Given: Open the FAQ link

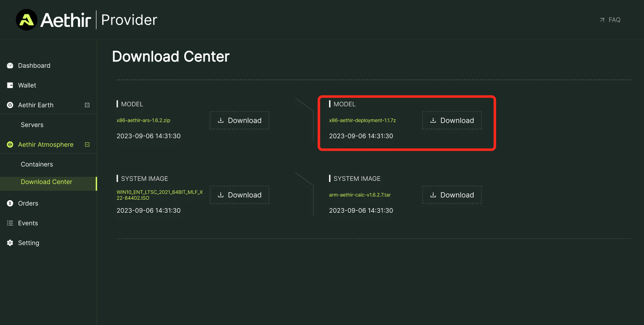Looking at the screenshot, I should click(x=610, y=20).
